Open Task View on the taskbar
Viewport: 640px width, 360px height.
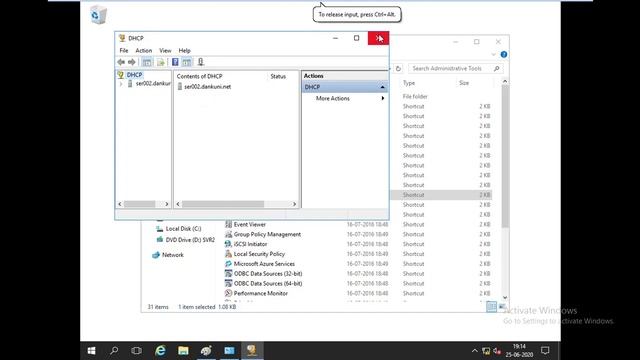[x=136, y=351]
